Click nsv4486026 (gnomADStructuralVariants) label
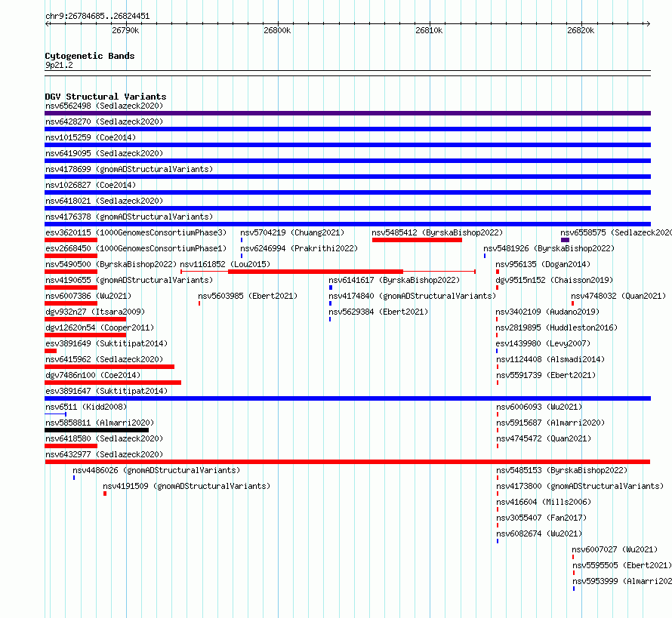This screenshot has width=672, height=618. [x=156, y=470]
